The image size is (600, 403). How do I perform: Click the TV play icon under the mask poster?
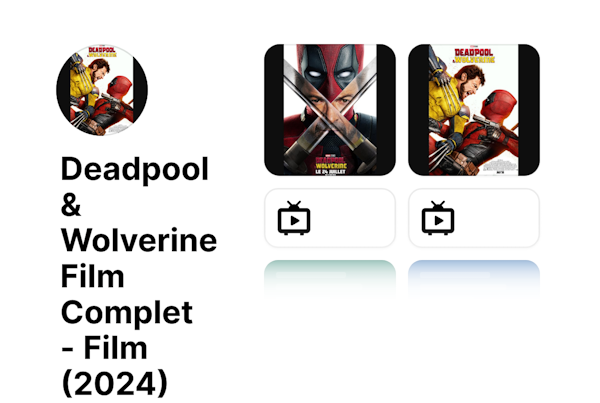(x=294, y=218)
